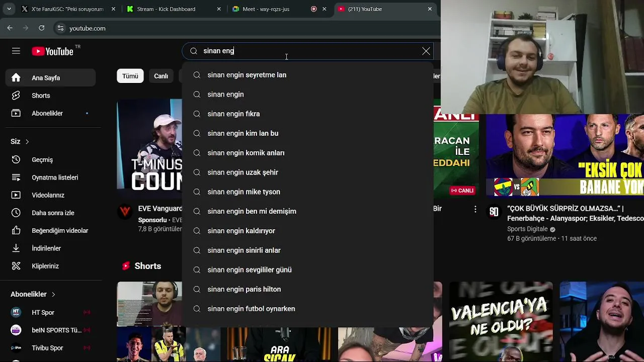Viewport: 644px width, 362px height.
Task: Open the Fenerbahçe - Alanyaspor video thumbnail
Action: pyautogui.click(x=565, y=155)
